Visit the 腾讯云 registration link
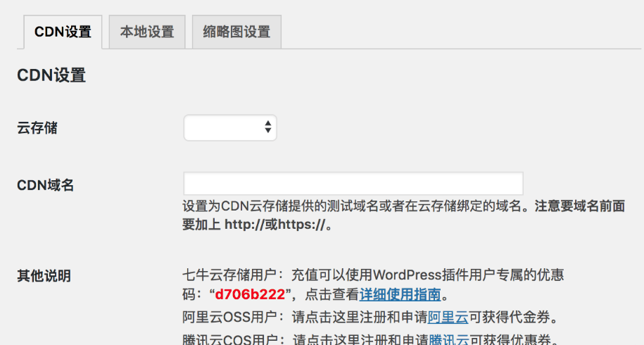Image resolution: width=644 pixels, height=345 pixels. click(448, 340)
